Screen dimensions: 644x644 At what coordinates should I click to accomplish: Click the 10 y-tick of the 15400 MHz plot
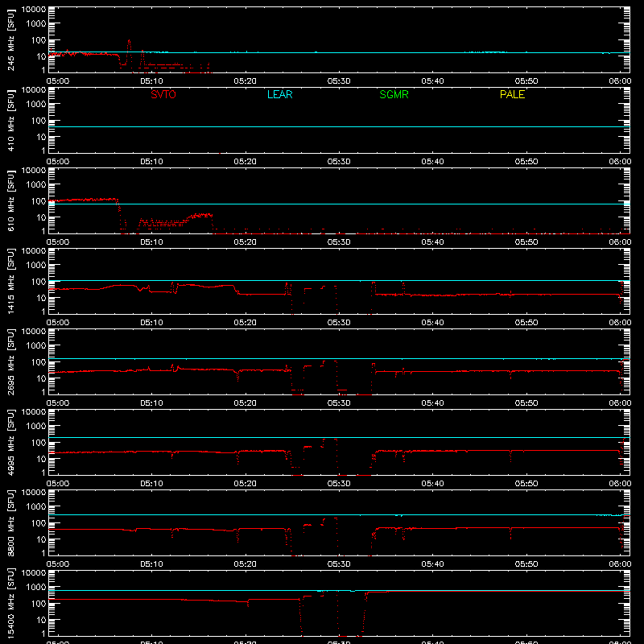(41, 620)
